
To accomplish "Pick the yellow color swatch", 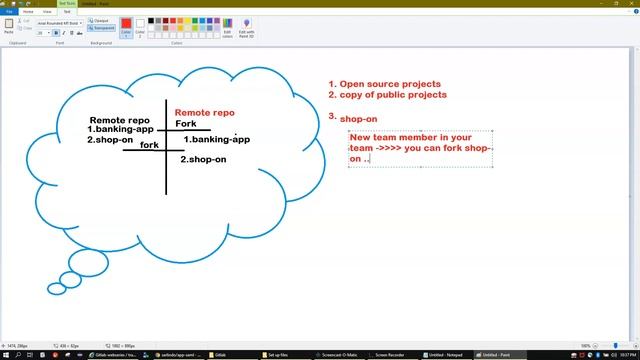I will (188, 20).
